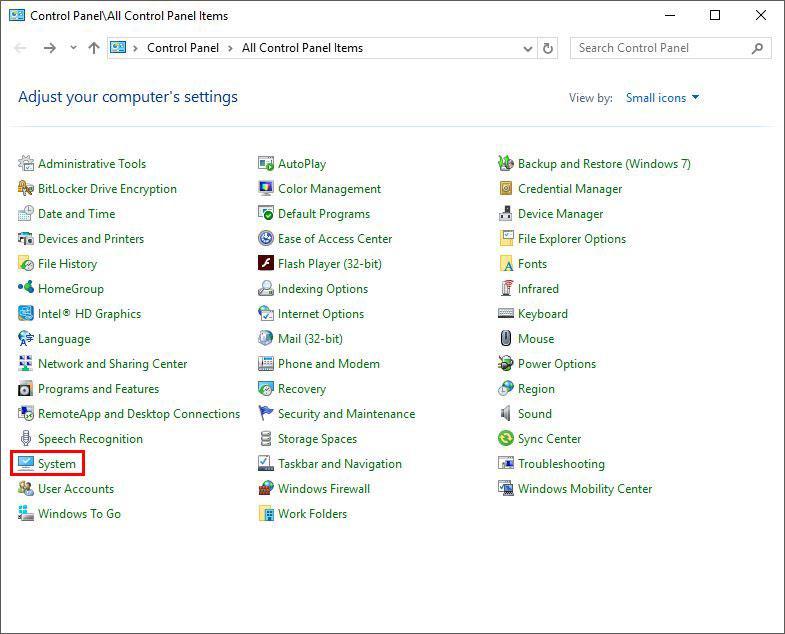
Task: Click the Windows Firewall icon
Action: point(266,489)
